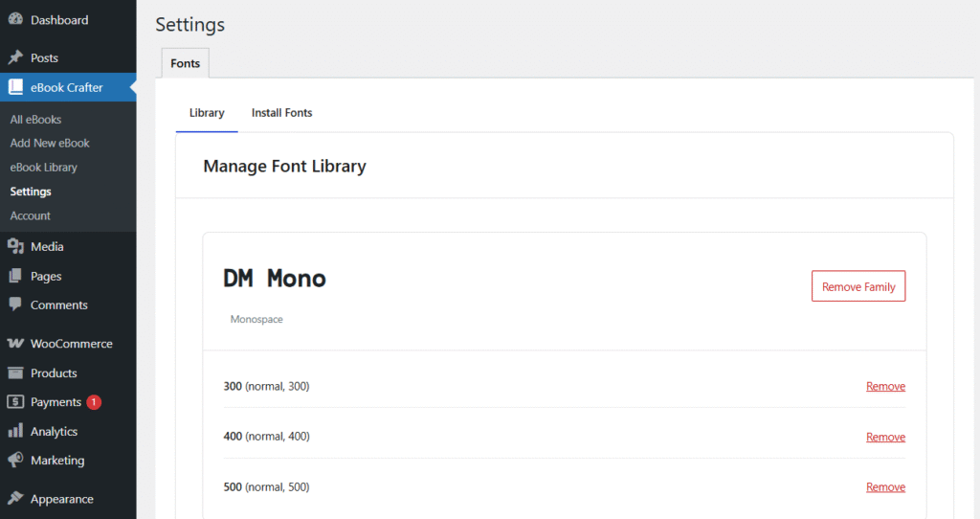This screenshot has height=519, width=980.
Task: Click the Posts pushpin icon
Action: (x=15, y=57)
